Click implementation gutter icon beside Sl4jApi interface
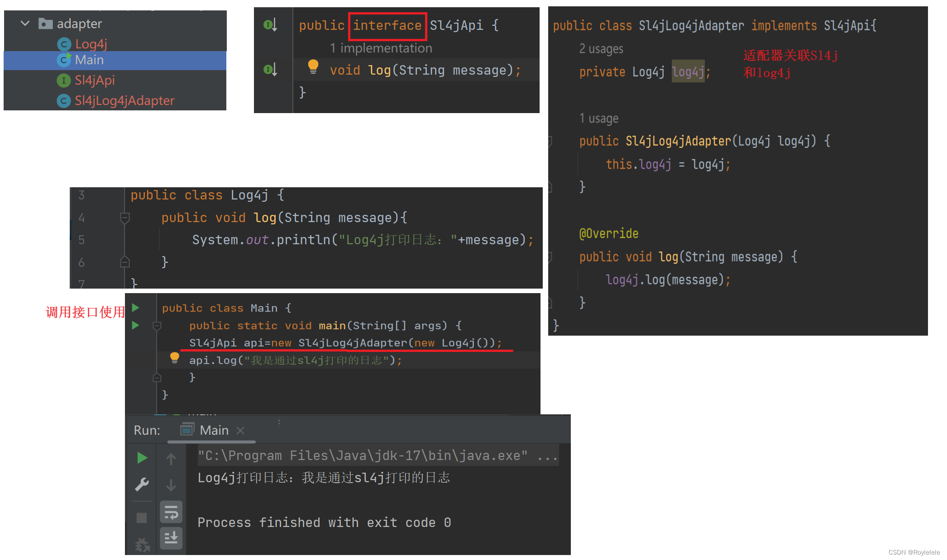 click(x=270, y=25)
